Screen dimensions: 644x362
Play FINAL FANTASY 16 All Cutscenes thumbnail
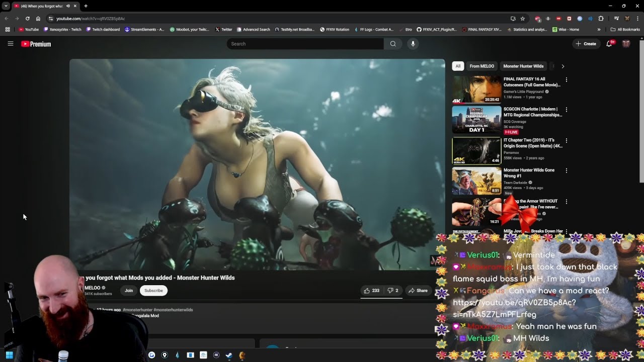[x=476, y=89]
